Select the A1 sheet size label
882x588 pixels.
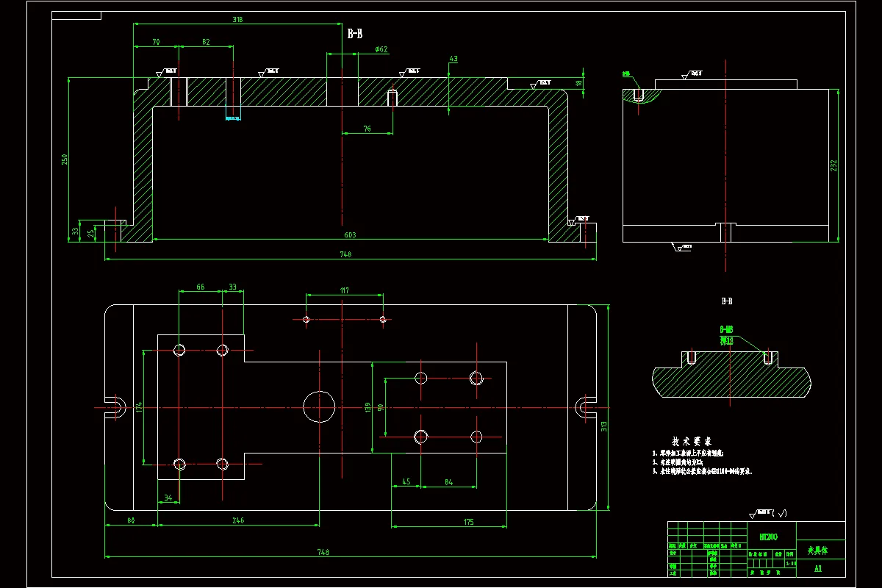coord(818,568)
